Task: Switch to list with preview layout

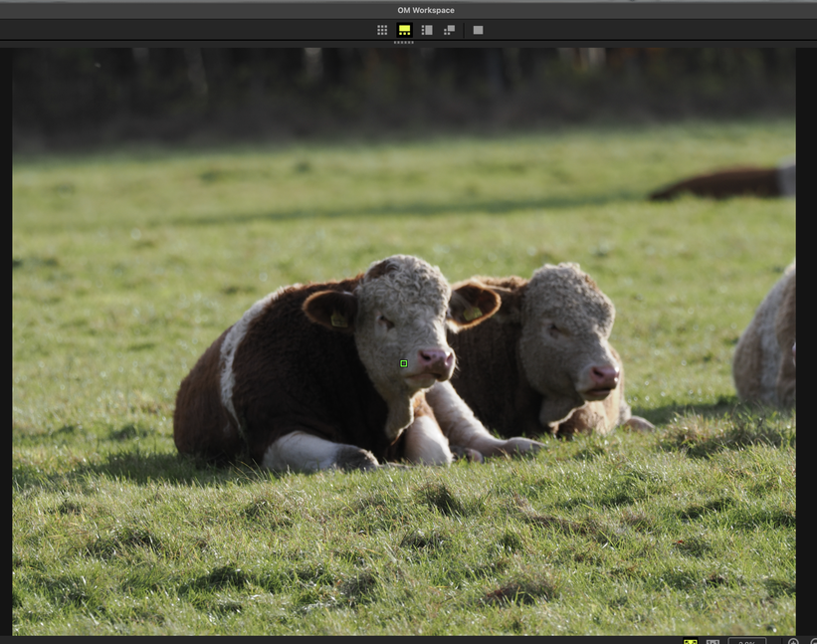Action: 427,30
